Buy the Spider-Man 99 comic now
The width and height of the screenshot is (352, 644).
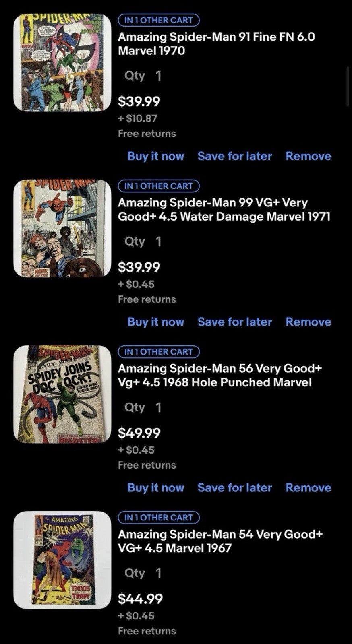[156, 322]
